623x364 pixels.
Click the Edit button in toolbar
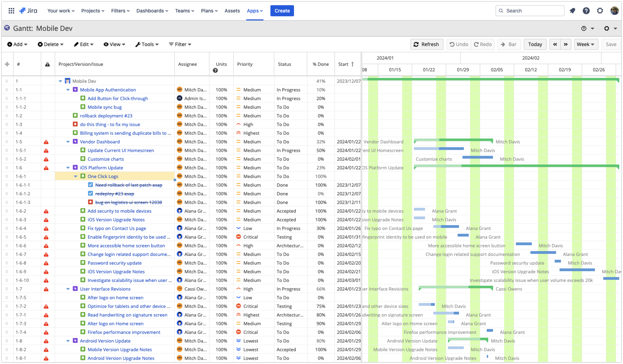tap(84, 44)
